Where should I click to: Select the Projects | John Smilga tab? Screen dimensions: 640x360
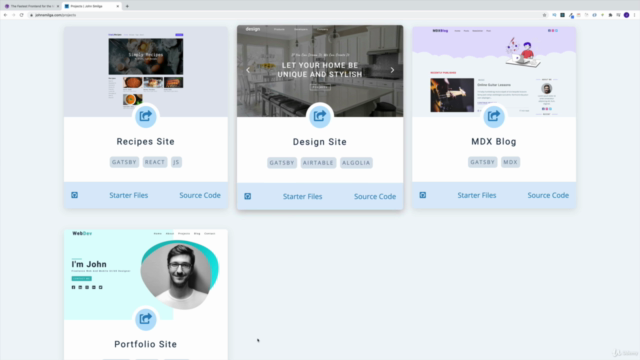[x=91, y=6]
